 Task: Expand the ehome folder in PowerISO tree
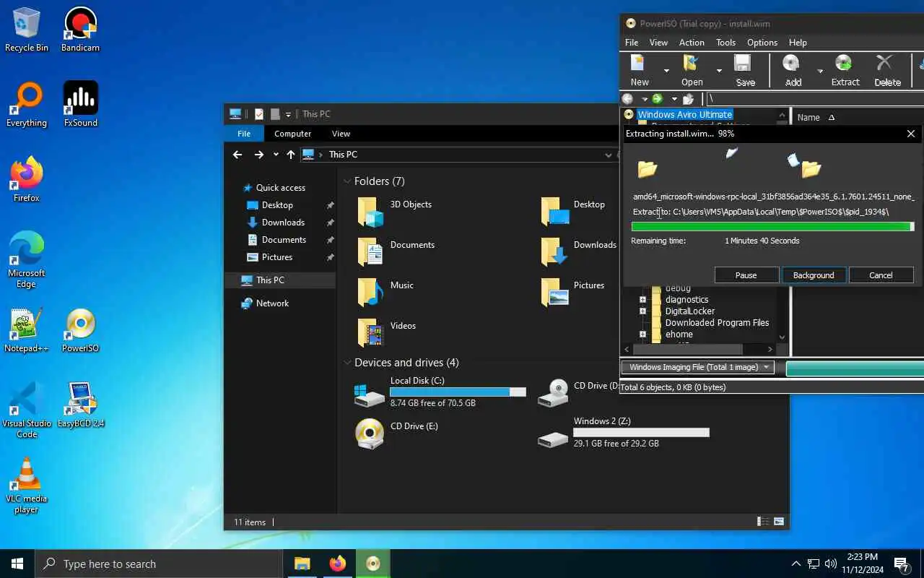[x=642, y=335]
